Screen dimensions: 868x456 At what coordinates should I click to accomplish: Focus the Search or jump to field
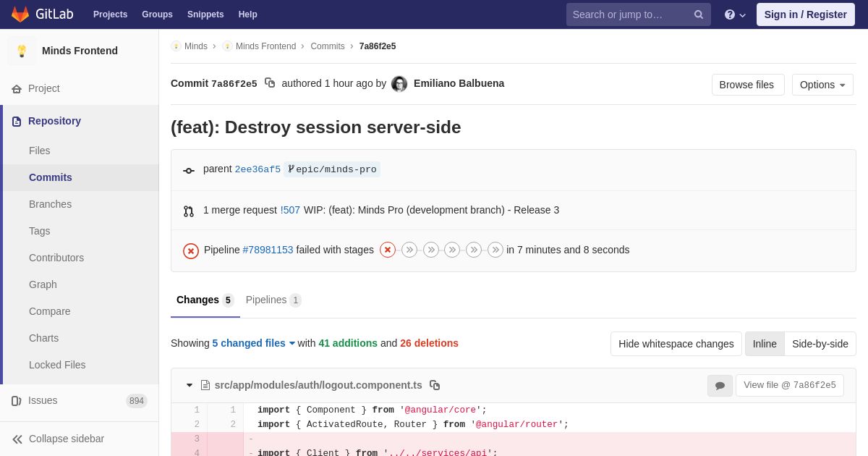pyautogui.click(x=629, y=14)
